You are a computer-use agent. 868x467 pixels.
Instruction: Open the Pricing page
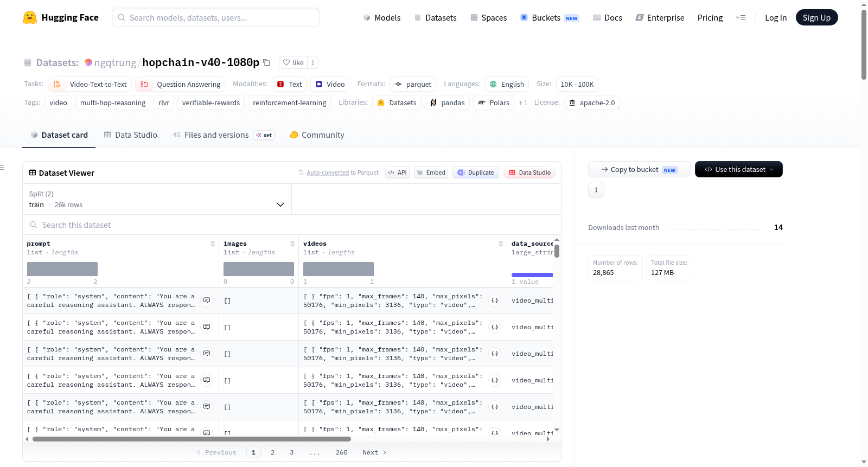(x=710, y=17)
